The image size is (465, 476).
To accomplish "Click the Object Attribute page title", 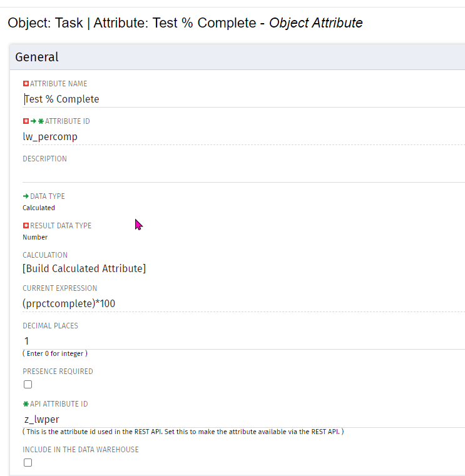I will tap(315, 23).
